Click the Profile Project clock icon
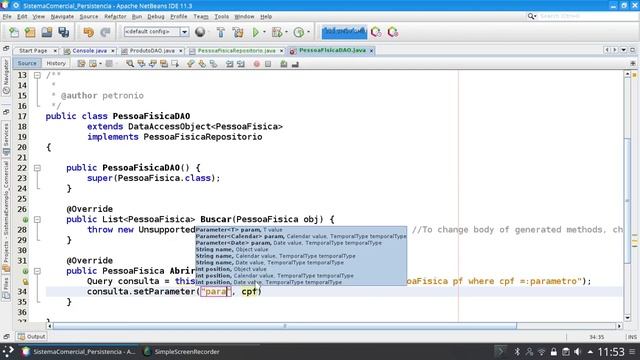The image size is (640, 360). point(299,32)
